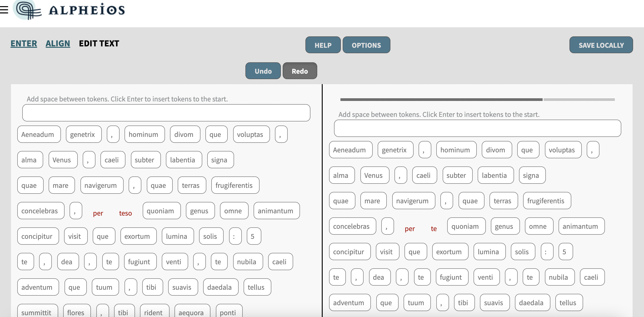Undo the last edit
Image resolution: width=644 pixels, height=317 pixels.
(x=263, y=71)
